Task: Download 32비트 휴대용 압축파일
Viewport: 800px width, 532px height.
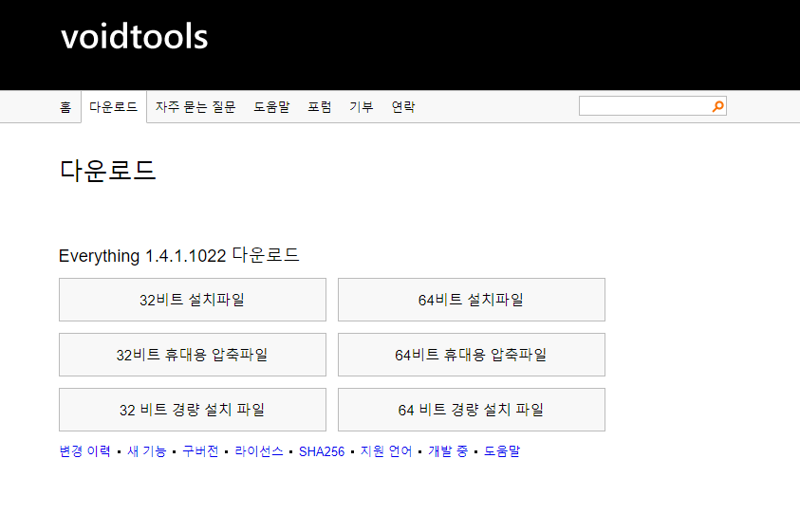Action: point(193,355)
